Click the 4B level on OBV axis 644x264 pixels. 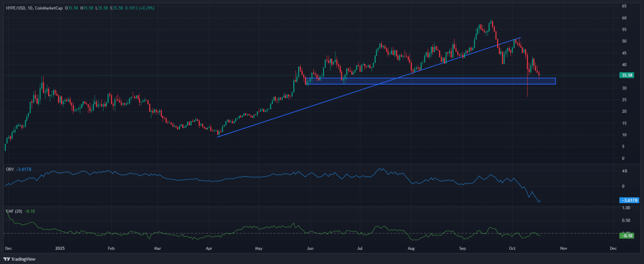(624, 171)
